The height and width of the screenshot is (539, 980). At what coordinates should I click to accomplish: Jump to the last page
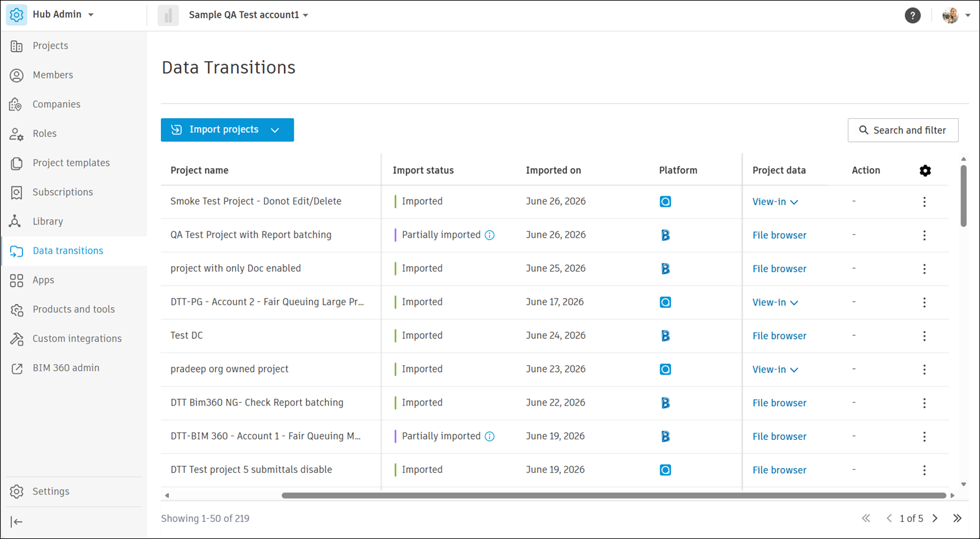[x=957, y=518]
